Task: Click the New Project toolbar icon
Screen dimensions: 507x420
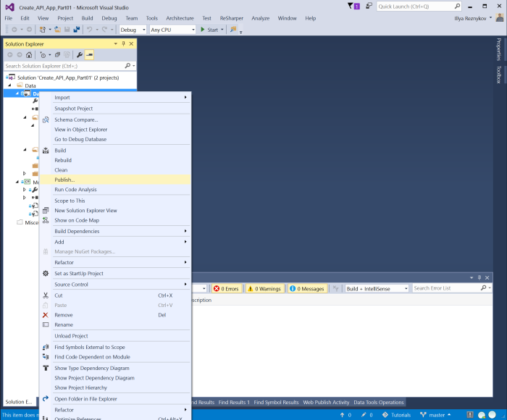Action: [x=42, y=30]
